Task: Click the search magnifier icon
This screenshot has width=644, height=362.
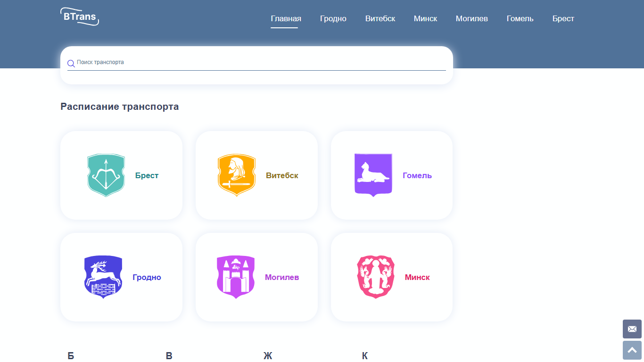Action: point(71,64)
